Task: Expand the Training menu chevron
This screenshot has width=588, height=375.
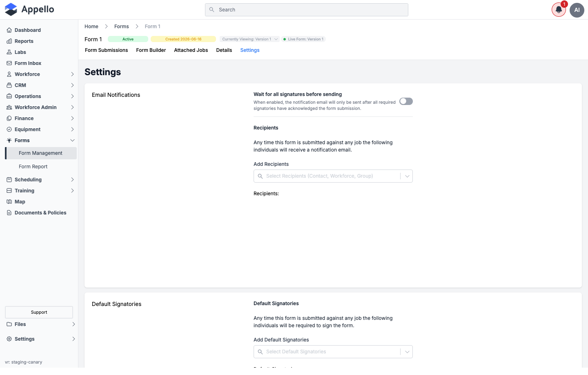Action: (72, 191)
